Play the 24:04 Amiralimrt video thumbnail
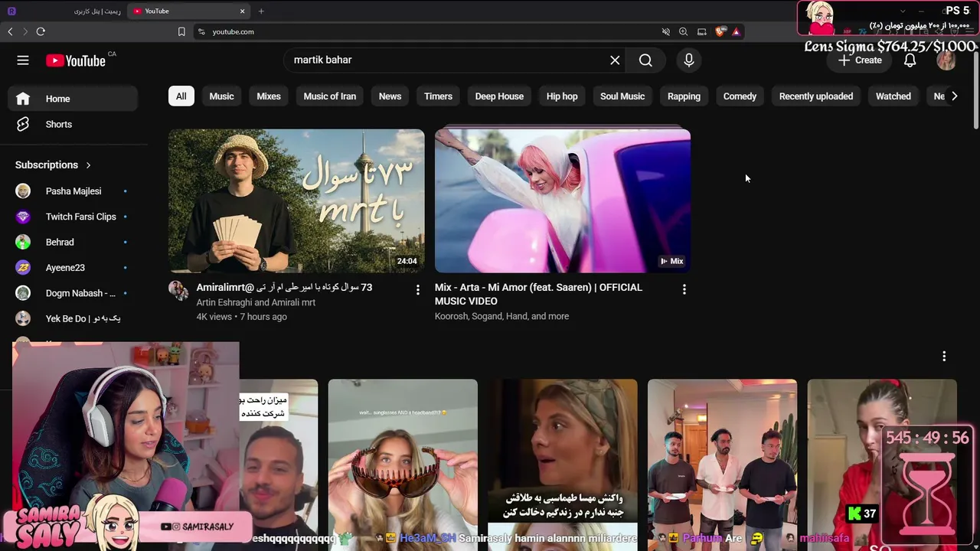Viewport: 980px width, 551px height. tap(296, 201)
